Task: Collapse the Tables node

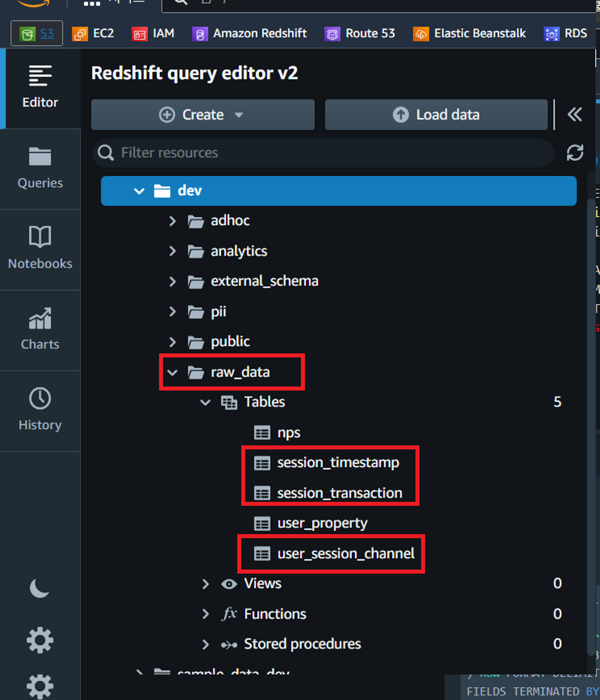Action: pos(205,402)
